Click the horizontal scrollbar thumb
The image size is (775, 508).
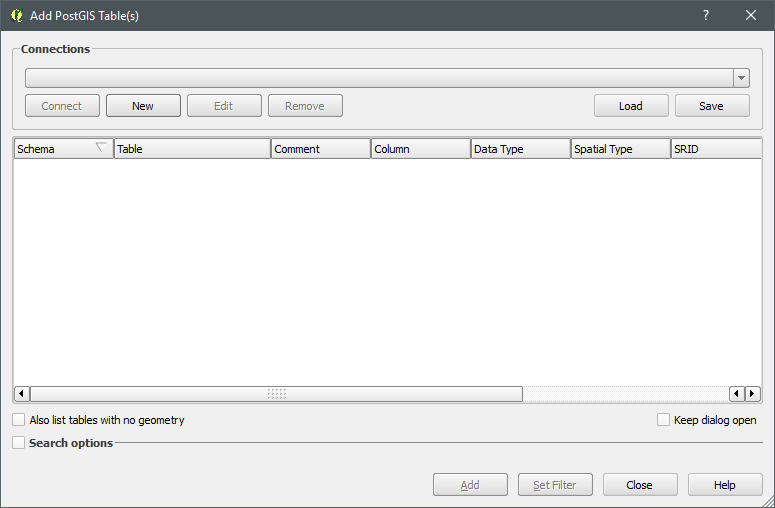coord(276,394)
